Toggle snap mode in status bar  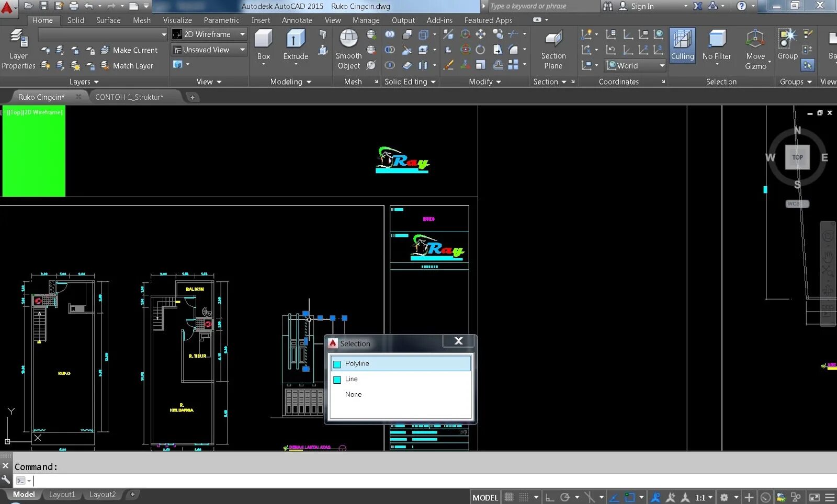pyautogui.click(x=524, y=497)
